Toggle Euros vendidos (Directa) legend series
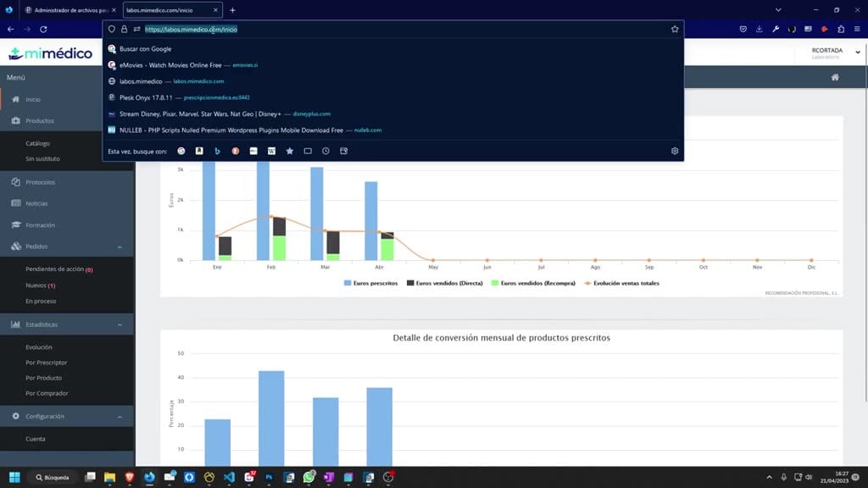The image size is (868, 488). [x=444, y=283]
